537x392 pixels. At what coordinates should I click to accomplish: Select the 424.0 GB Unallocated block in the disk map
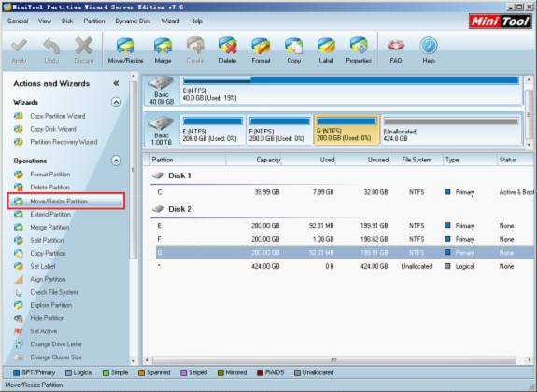451,130
